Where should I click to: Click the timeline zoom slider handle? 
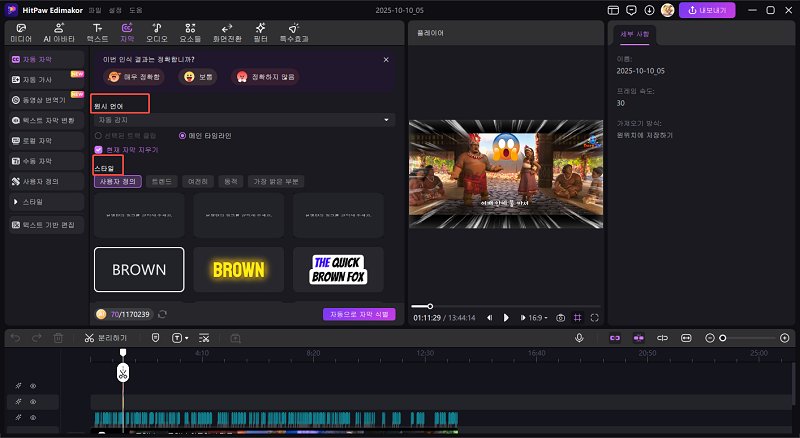[x=722, y=338]
